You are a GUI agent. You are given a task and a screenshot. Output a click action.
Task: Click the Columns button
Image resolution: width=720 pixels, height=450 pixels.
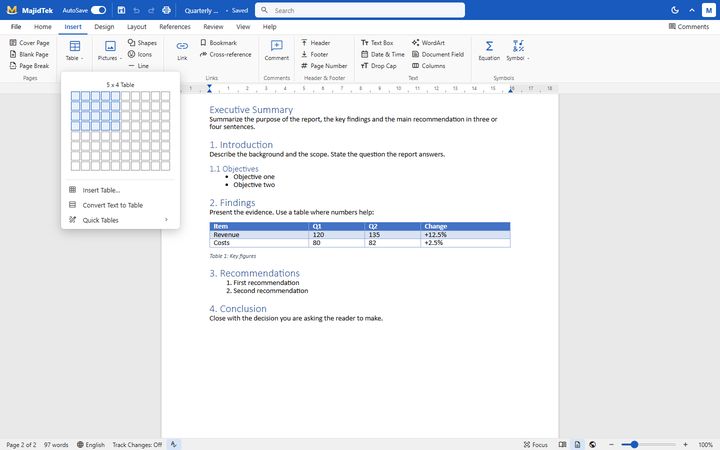(428, 66)
